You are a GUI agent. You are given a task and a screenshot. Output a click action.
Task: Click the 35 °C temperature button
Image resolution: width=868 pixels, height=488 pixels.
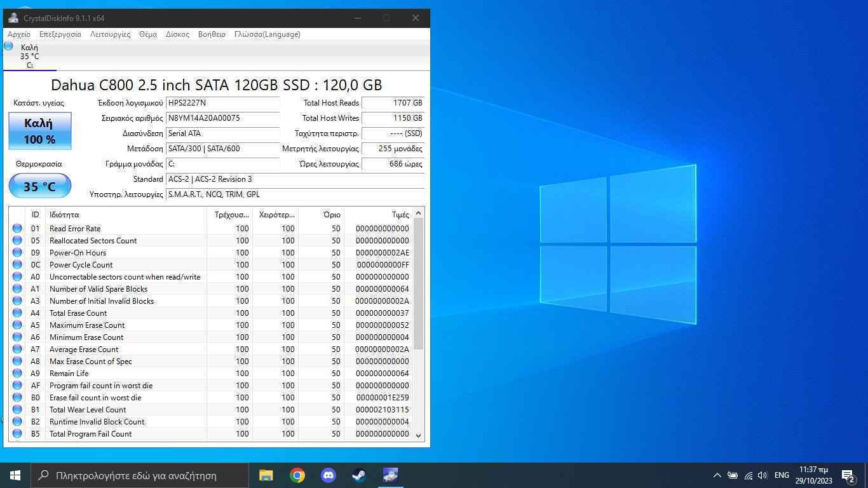pos(39,186)
